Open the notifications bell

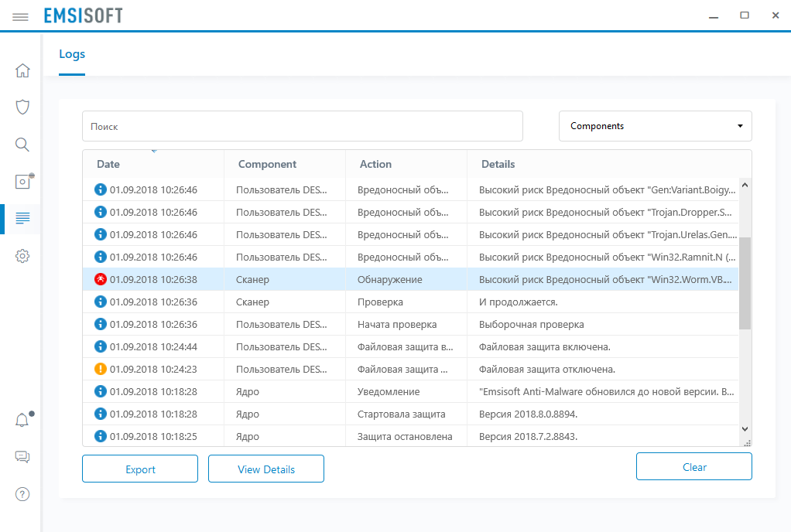pyautogui.click(x=22, y=421)
